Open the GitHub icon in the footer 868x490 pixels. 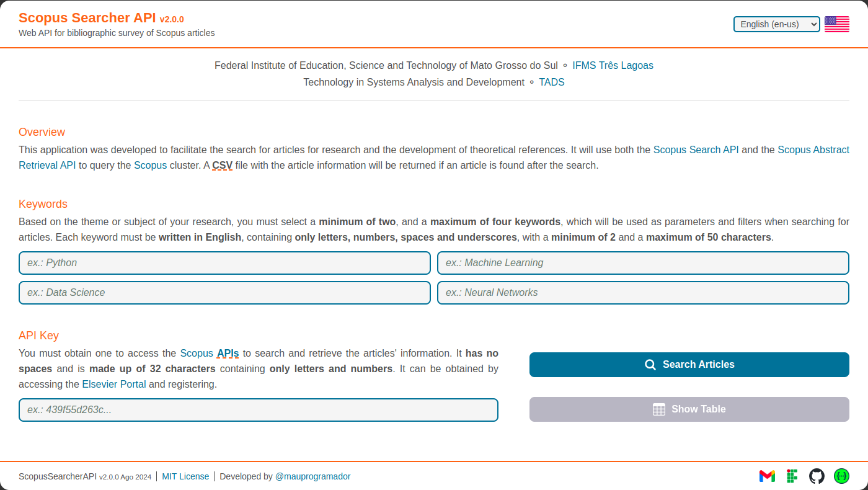click(817, 476)
